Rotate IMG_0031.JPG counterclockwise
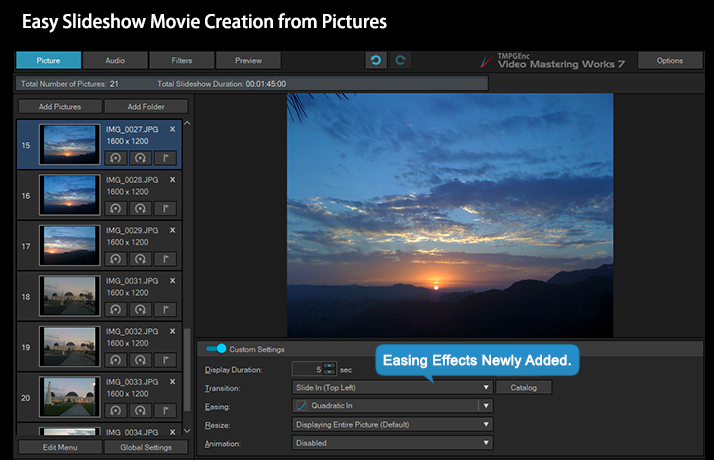This screenshot has width=714, height=460. click(x=116, y=310)
